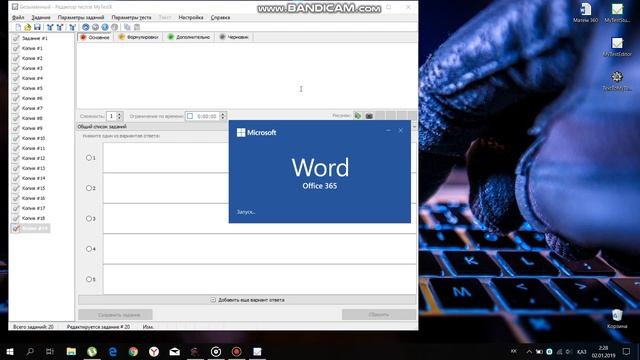Launch Microsoft Edge from taskbar
Viewport: 640px width, 360px height.
[x=113, y=351]
